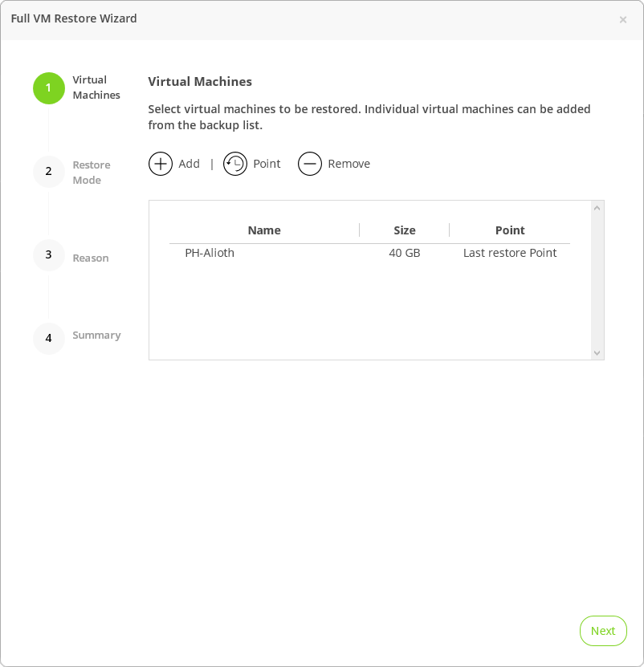Click scrollbar down arrow in VM list
644x667 pixels.
[597, 352]
